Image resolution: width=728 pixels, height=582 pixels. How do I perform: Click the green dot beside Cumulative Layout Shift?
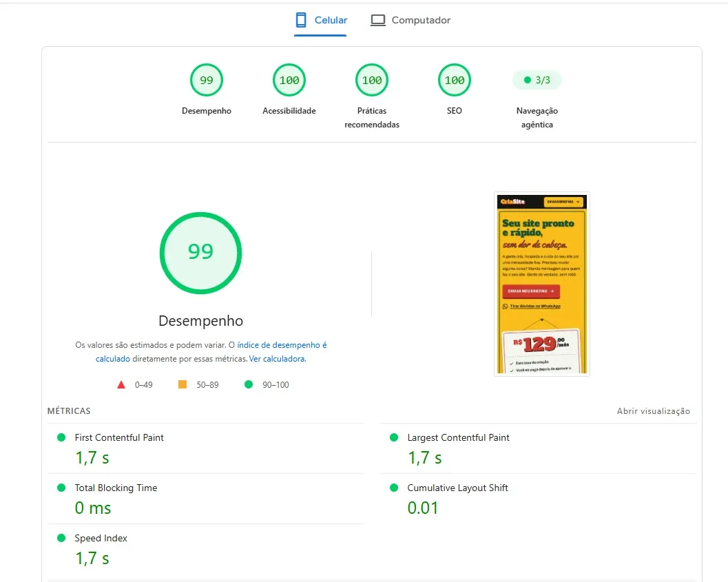(394, 488)
